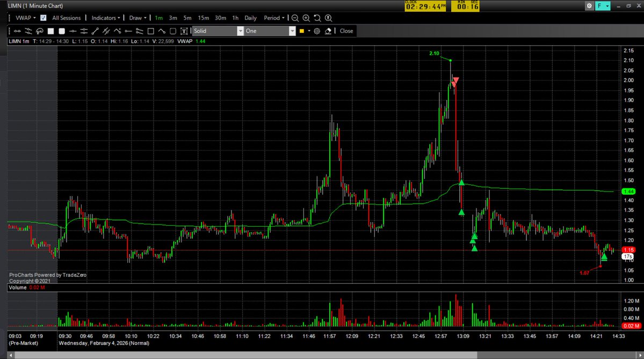Click the All Sessions label
The image size is (644, 359).
66,18
